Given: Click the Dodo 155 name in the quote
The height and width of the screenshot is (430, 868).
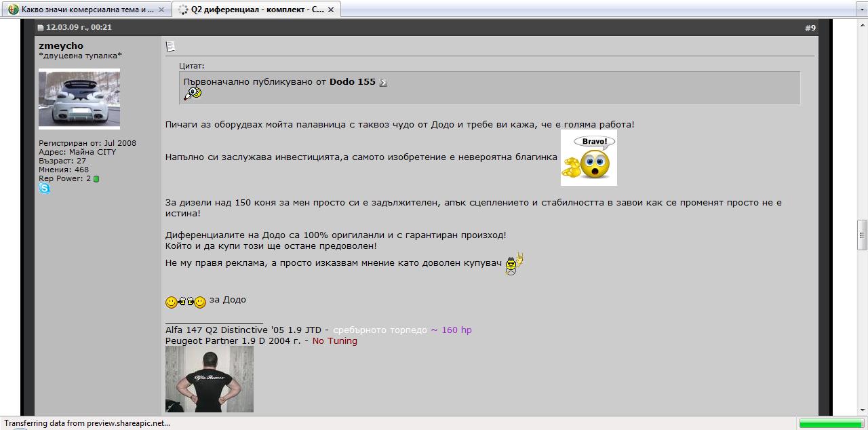Looking at the screenshot, I should 352,81.
